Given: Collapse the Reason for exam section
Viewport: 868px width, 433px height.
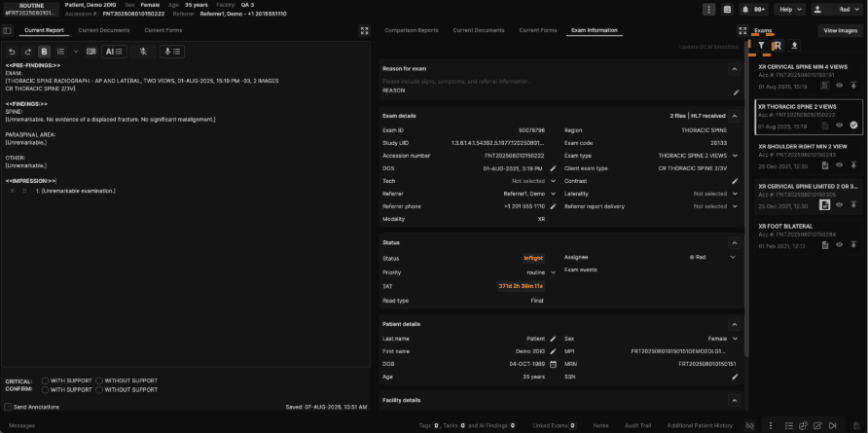Looking at the screenshot, I should click(734, 69).
